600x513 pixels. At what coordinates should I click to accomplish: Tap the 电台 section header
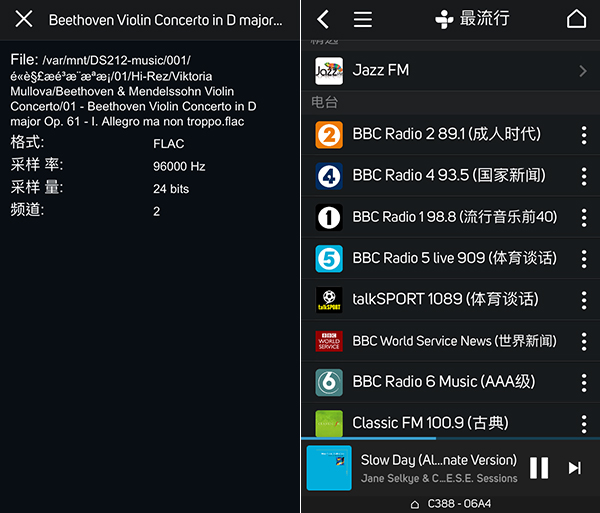tap(324, 103)
